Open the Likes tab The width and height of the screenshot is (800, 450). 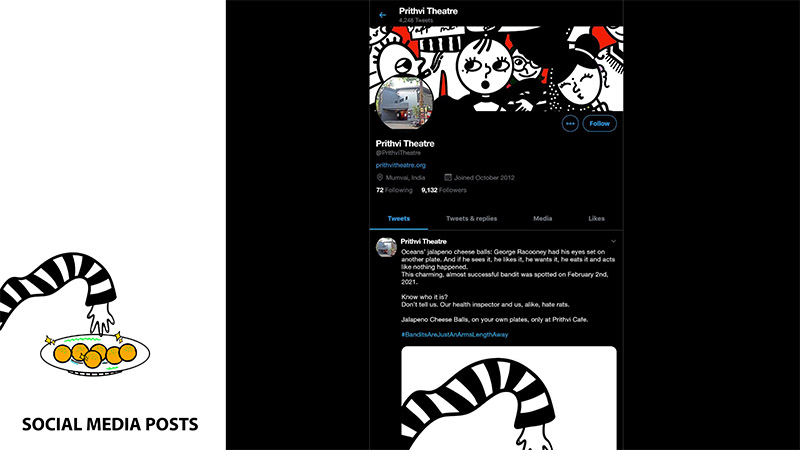[x=596, y=218]
